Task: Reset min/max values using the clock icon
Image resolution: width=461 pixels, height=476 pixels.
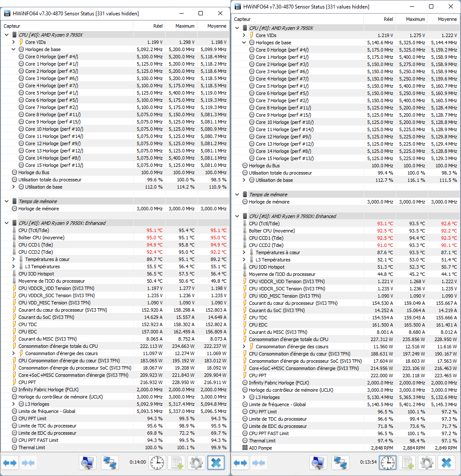Action: pos(157,463)
